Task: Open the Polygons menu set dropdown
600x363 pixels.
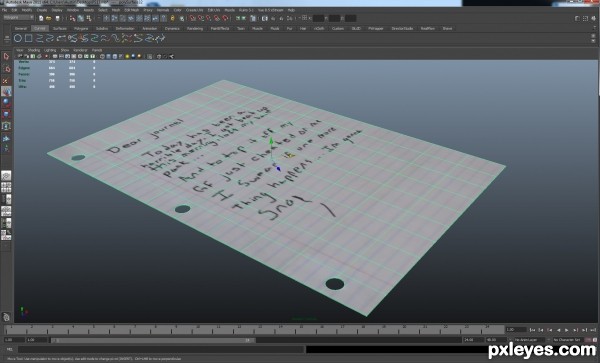Action: [x=18, y=18]
